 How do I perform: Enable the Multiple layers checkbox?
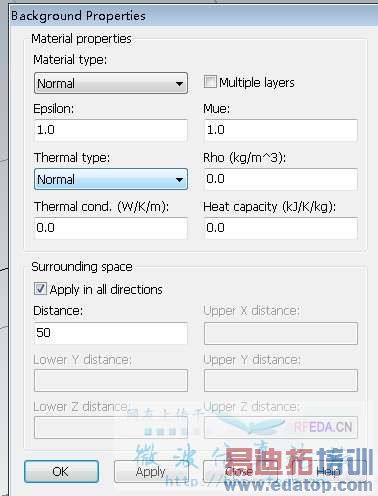210,82
